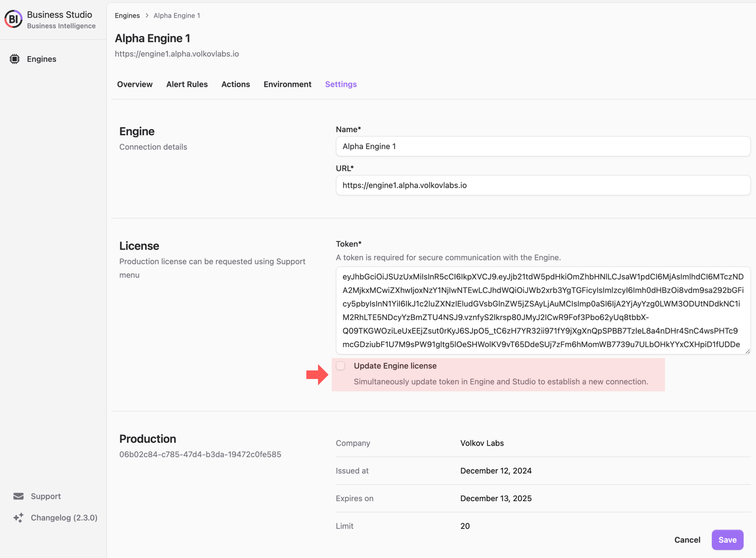Screen dimensions: 756x558
Task: Click Alpha Engine 1 breadcrumb item
Action: [x=177, y=16]
